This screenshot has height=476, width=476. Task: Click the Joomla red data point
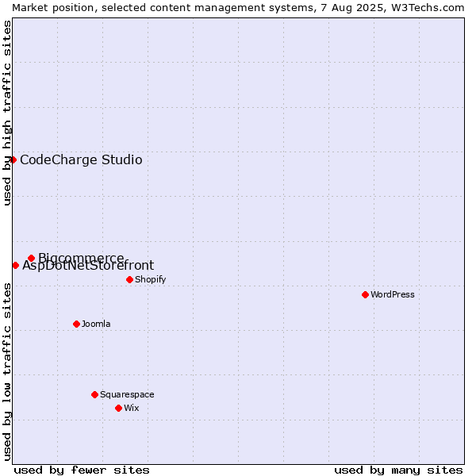pos(76,324)
